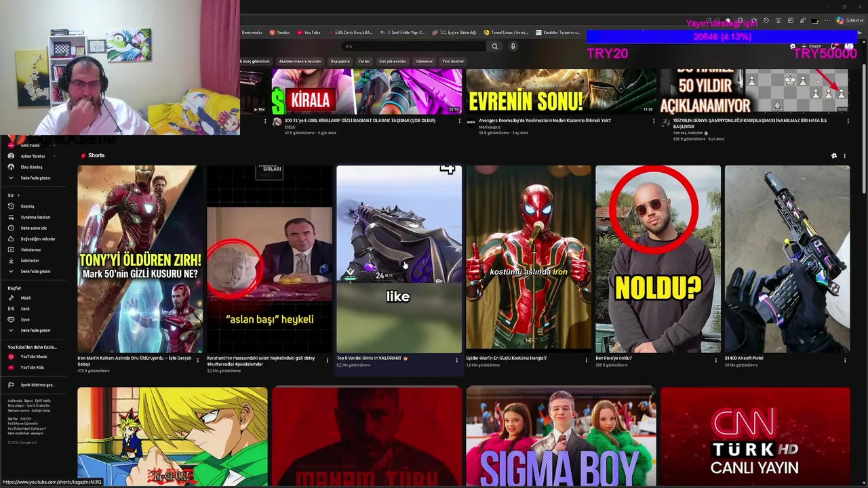The width and height of the screenshot is (868, 488).
Task: Select Aksiyon-macera oyunları filter chip
Action: [300, 61]
